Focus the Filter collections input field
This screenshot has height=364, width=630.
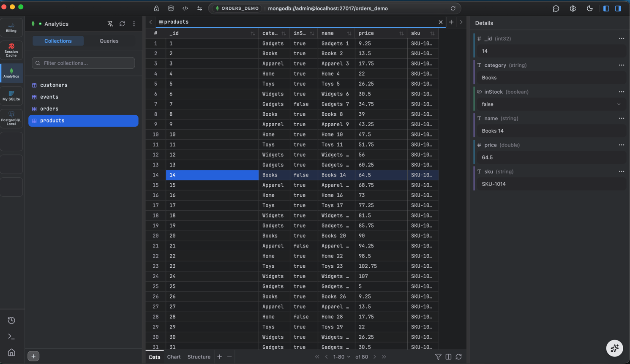point(83,63)
